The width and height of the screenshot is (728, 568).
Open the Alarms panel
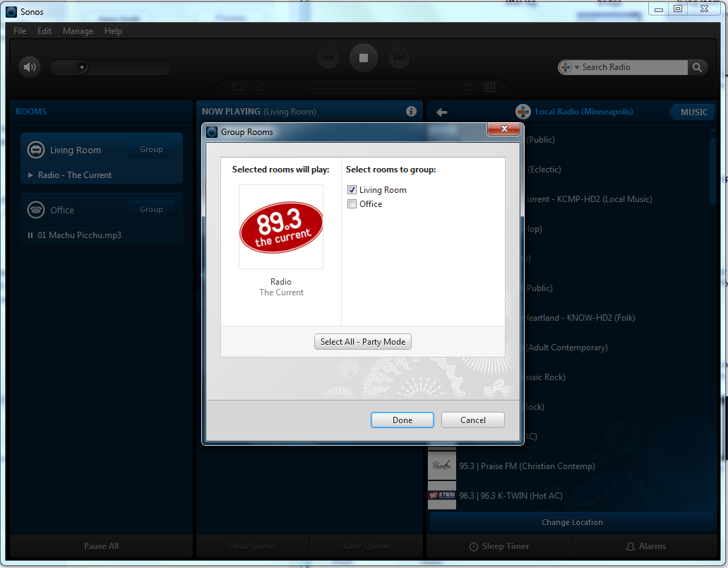(646, 546)
